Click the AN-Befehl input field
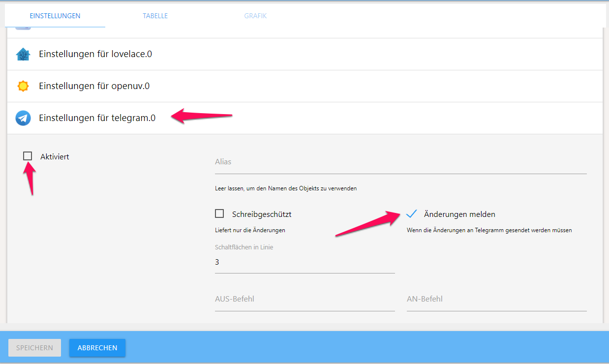The width and height of the screenshot is (609, 364). coord(497,299)
